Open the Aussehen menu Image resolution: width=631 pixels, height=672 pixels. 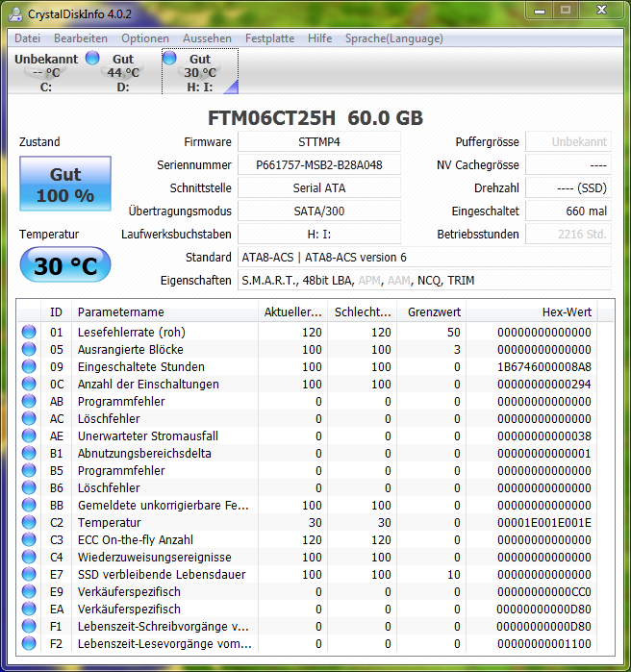click(x=207, y=38)
